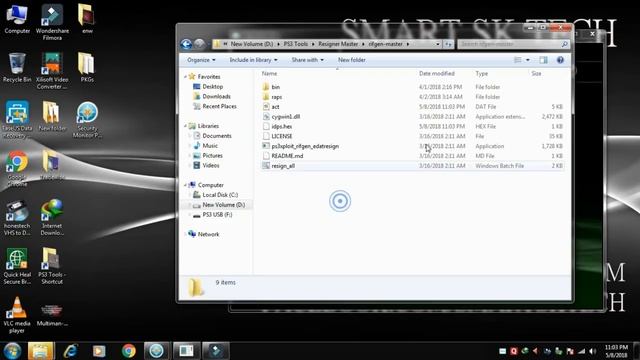Launch Google Chrome desktop shortcut

(17, 169)
